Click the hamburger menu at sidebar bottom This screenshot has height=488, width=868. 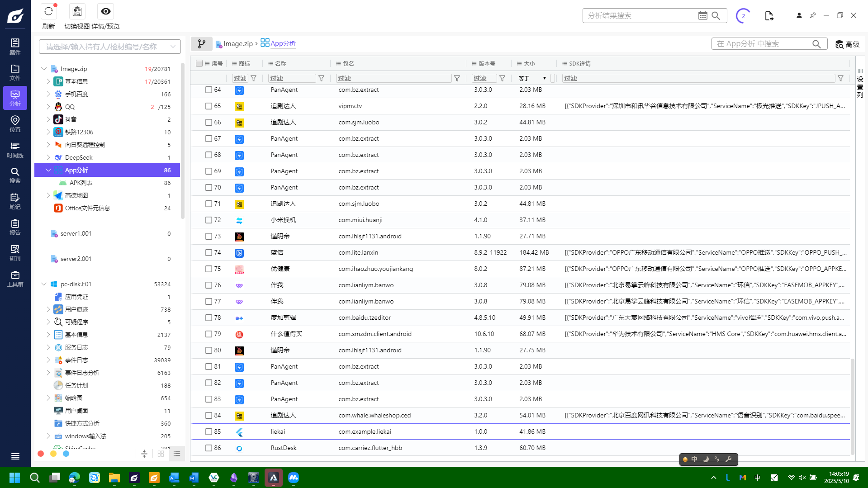tap(15, 456)
